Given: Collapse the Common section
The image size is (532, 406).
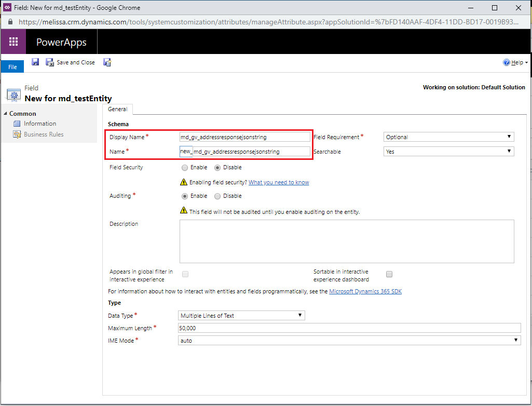Looking at the screenshot, I should tap(5, 114).
